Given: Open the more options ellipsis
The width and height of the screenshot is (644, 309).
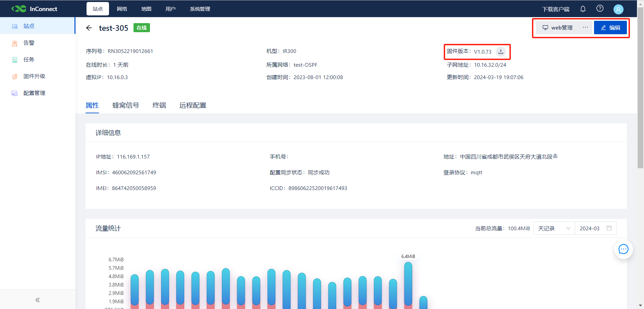Looking at the screenshot, I should pos(585,27).
